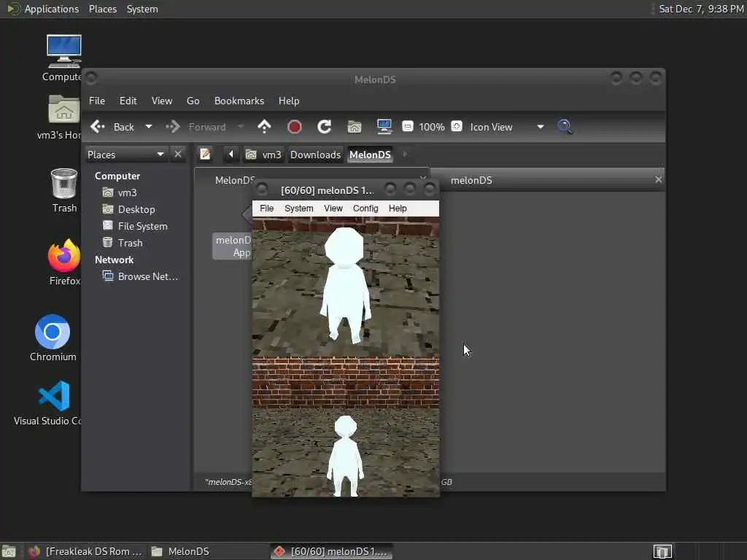The width and height of the screenshot is (747, 560).
Task: Switch to the second melonDS folder tab
Action: click(x=471, y=180)
